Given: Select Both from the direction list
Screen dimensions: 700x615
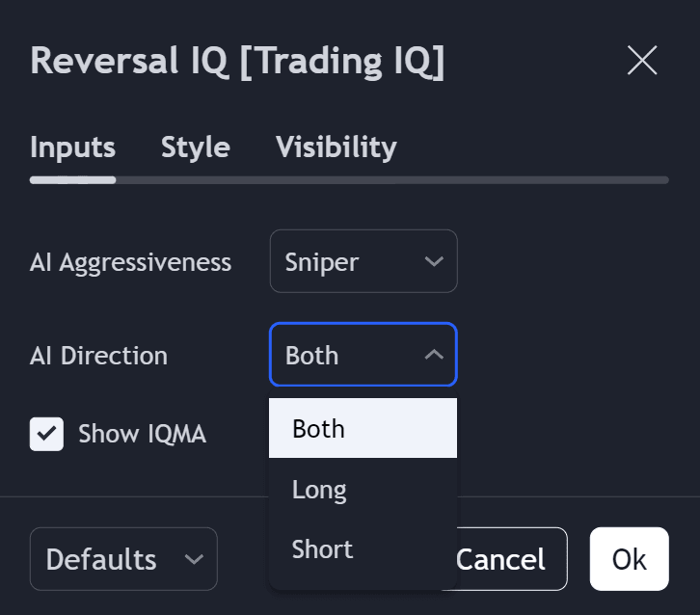Looking at the screenshot, I should pos(363,428).
